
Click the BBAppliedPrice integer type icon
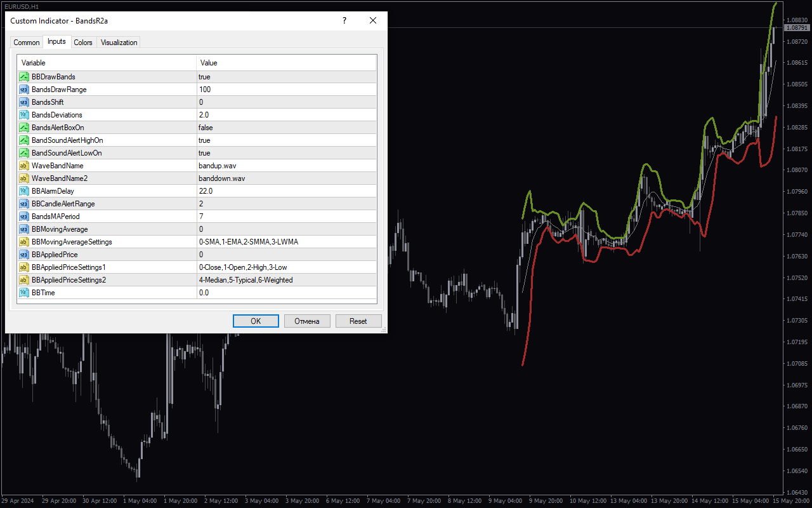[24, 255]
